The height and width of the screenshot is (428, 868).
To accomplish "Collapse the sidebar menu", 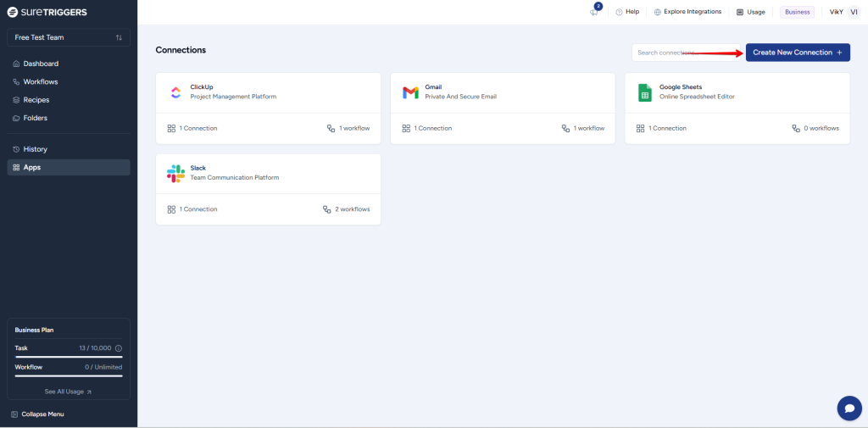I will (x=37, y=414).
